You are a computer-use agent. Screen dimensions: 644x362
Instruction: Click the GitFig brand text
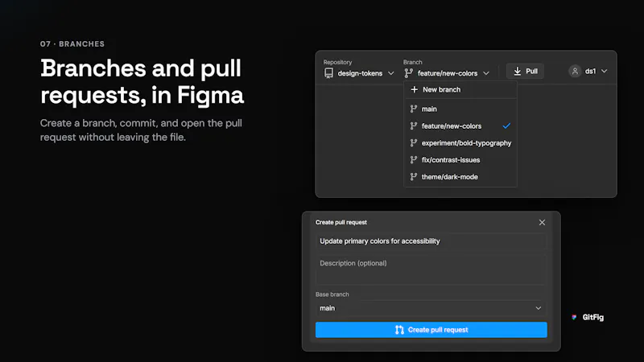[x=593, y=317]
